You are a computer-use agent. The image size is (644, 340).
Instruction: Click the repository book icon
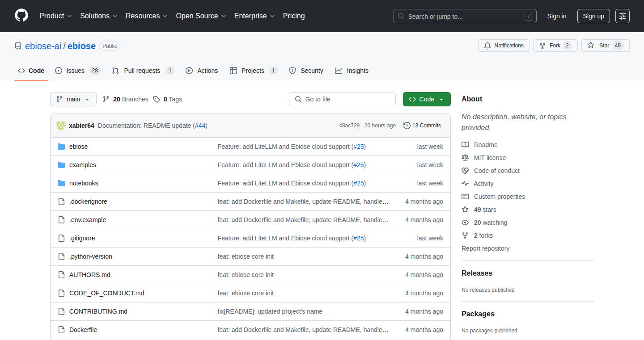click(x=18, y=46)
